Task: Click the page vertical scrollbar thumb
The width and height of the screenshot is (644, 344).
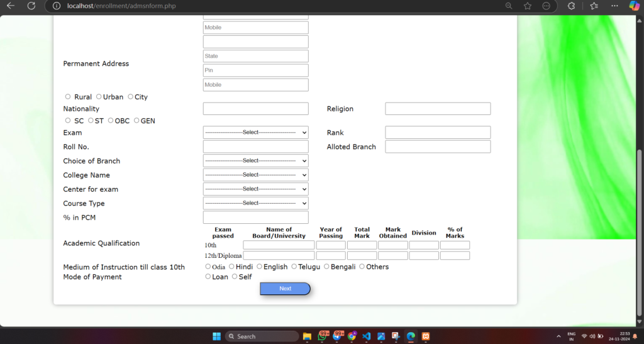Action: tap(639, 232)
